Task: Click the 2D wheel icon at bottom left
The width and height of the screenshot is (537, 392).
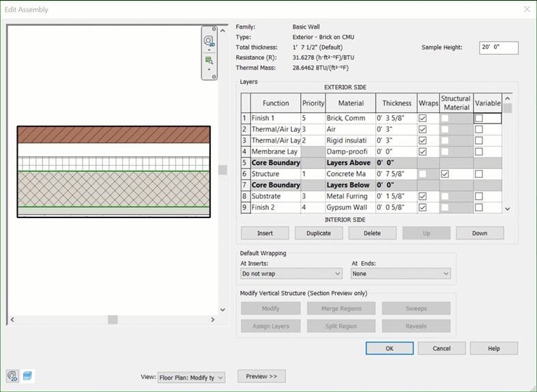Action: [x=12, y=376]
